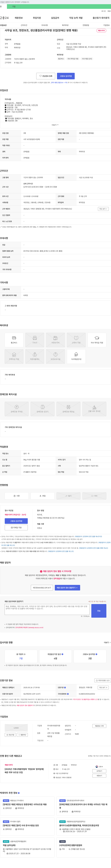Click info icon next to 구인인증번호 label
Screen dimensions: 111x868
point(68,694)
